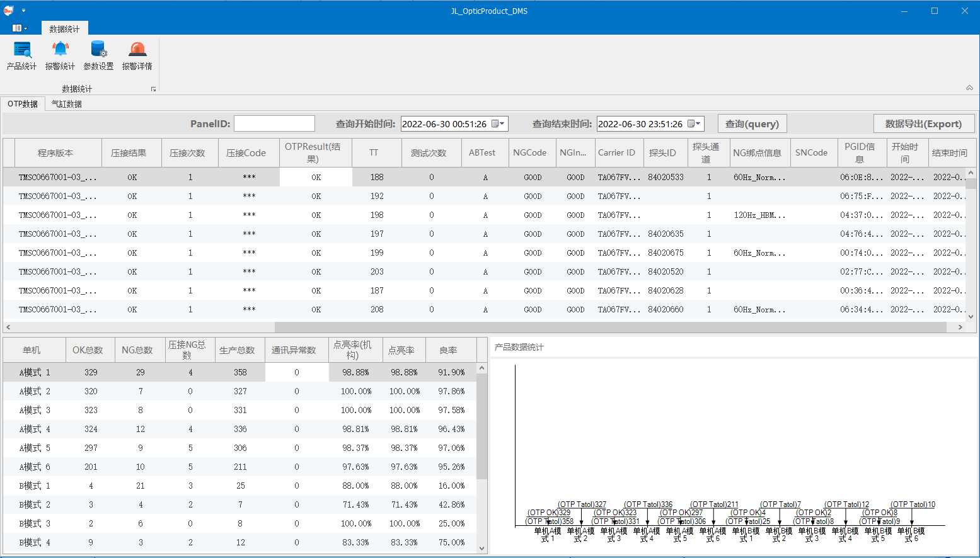This screenshot has width=980, height=558.
Task: Click the down arrow of the lower table's scrollbar
Action: 481,549
